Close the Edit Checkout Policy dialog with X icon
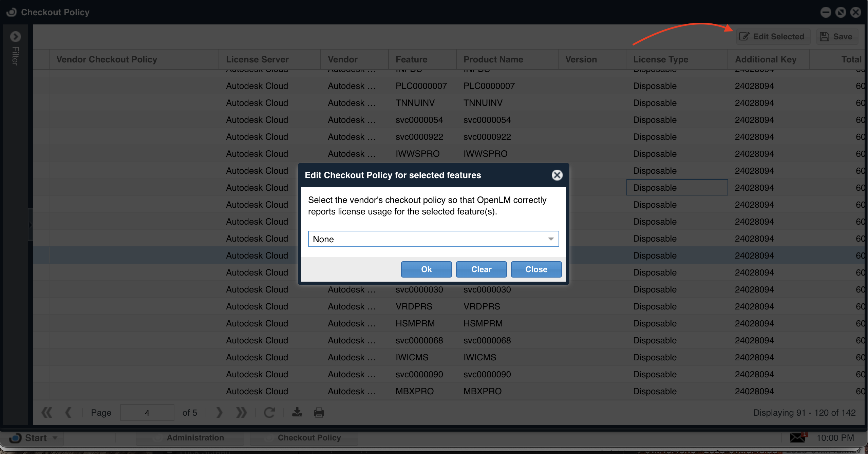 click(x=556, y=175)
